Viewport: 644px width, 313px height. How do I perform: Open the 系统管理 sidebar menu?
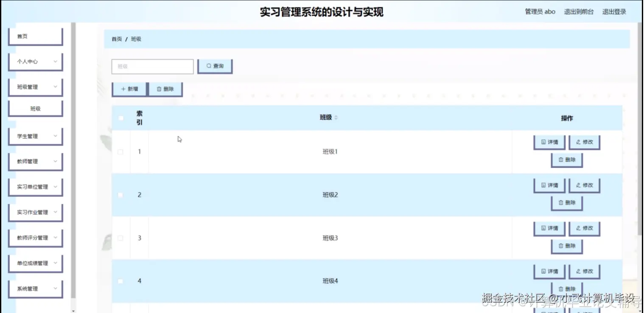point(36,289)
